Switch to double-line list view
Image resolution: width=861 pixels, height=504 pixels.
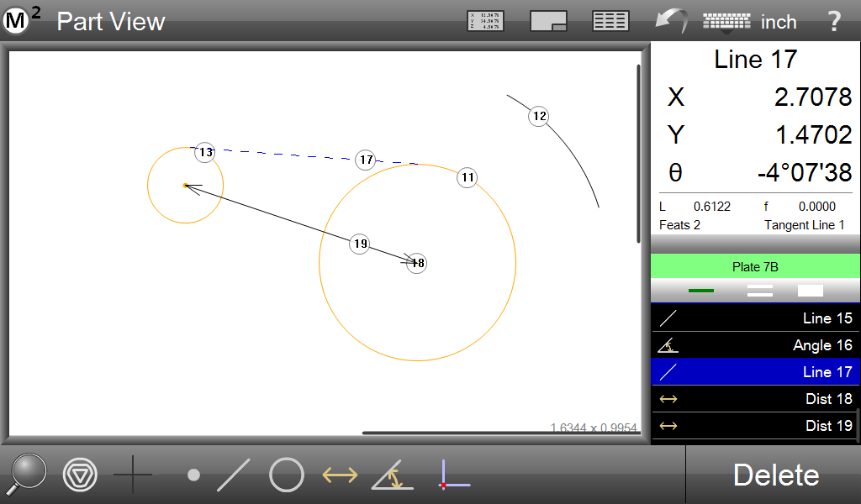tap(759, 291)
